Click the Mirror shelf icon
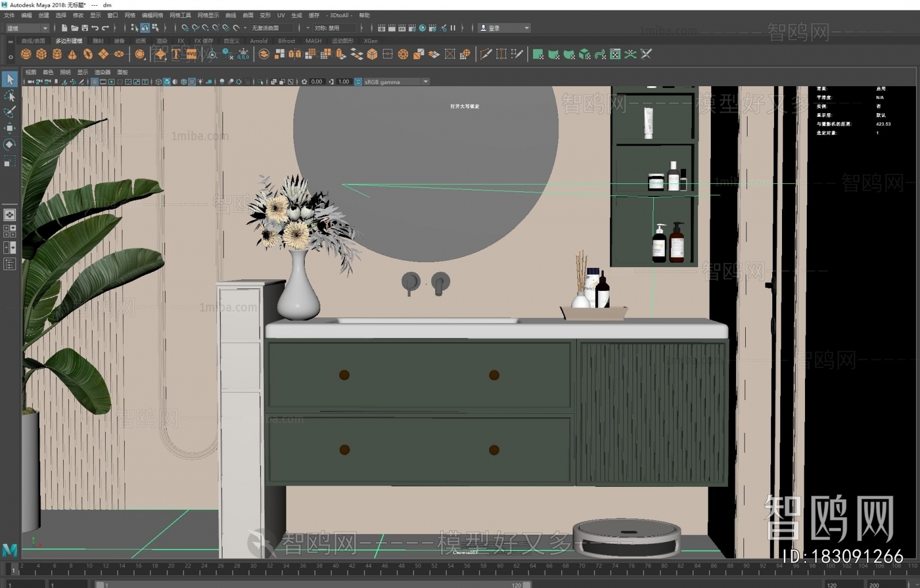920x588 pixels. click(x=295, y=54)
